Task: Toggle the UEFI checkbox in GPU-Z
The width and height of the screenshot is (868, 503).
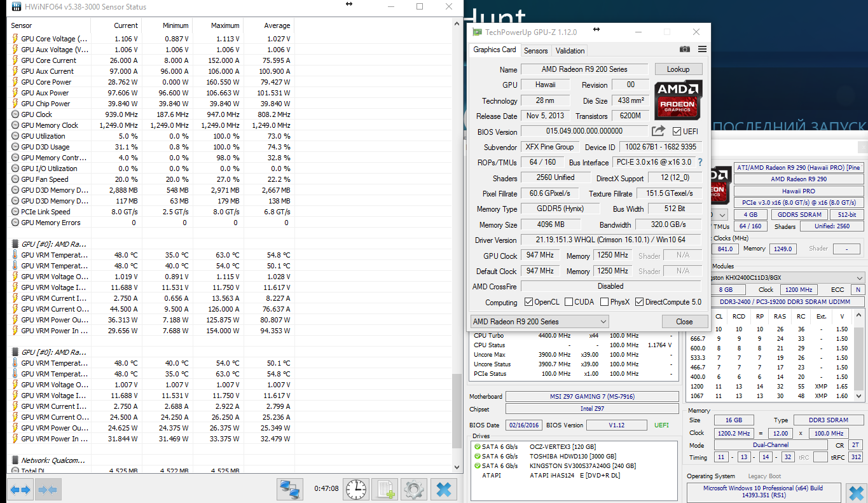Action: [x=677, y=132]
